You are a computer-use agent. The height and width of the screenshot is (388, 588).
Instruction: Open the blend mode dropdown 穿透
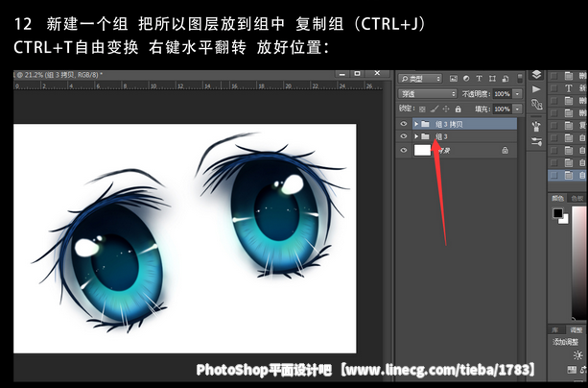pos(428,93)
